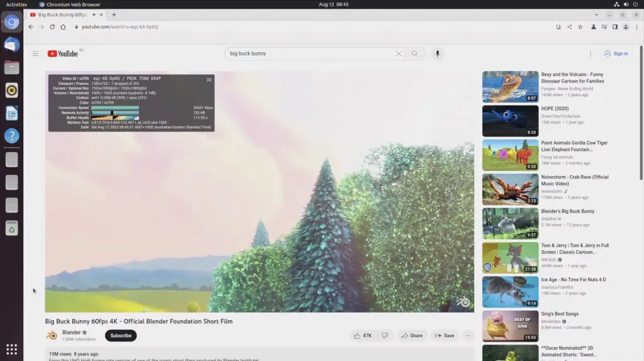Click the Sign in button

pyautogui.click(x=615, y=53)
